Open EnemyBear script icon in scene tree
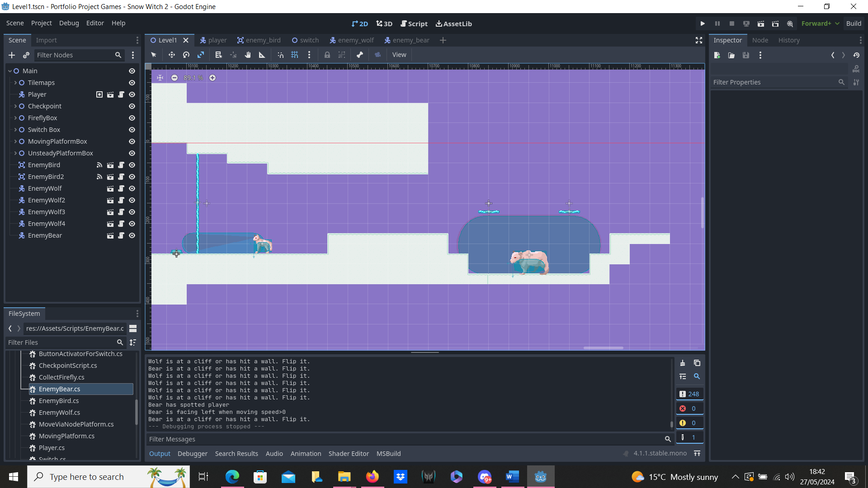 click(121, 235)
